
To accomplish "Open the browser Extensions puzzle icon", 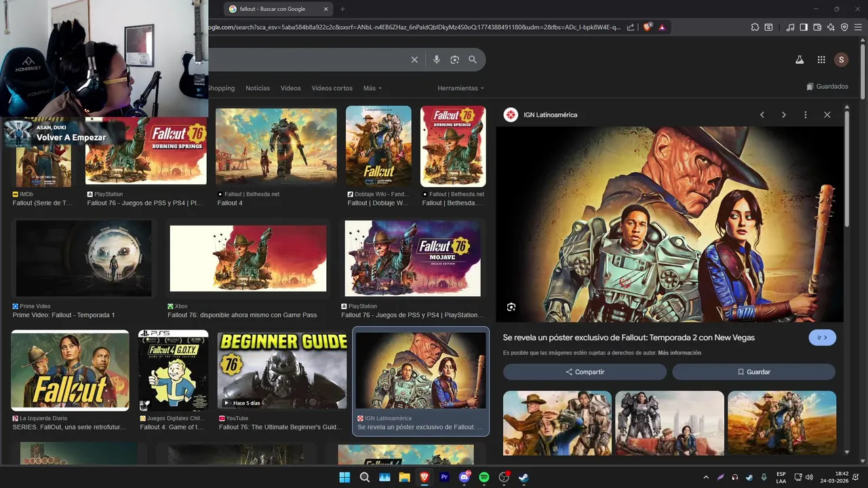I will click(x=755, y=27).
